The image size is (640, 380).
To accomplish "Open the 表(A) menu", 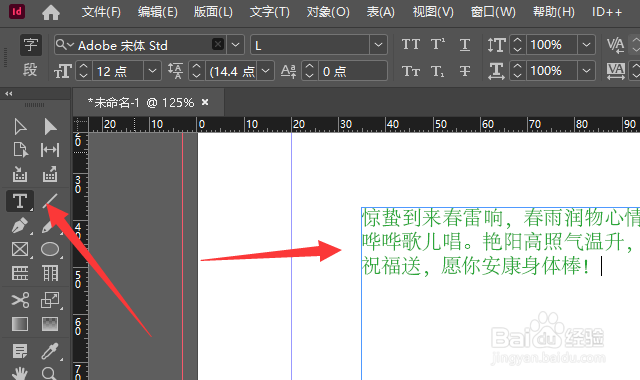I will 380,12.
